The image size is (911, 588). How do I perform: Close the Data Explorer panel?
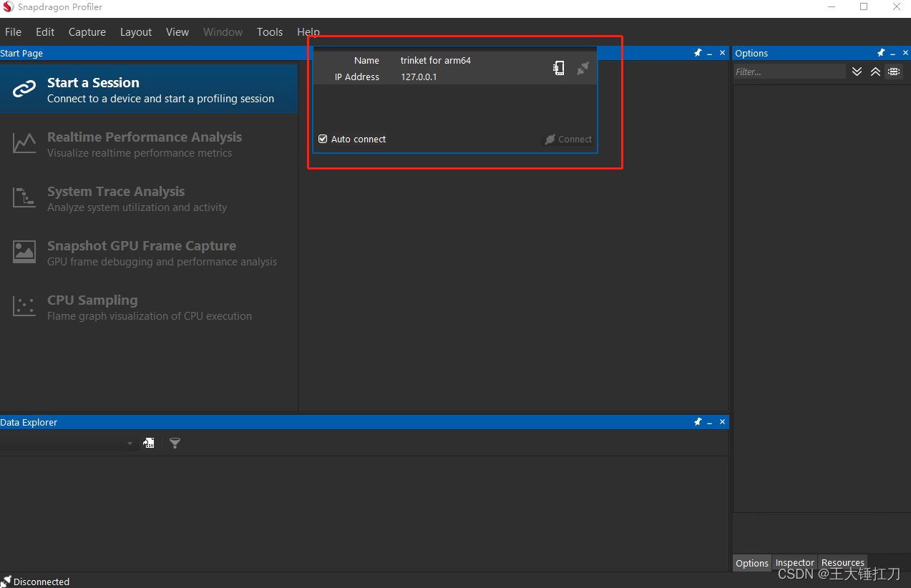pos(722,422)
